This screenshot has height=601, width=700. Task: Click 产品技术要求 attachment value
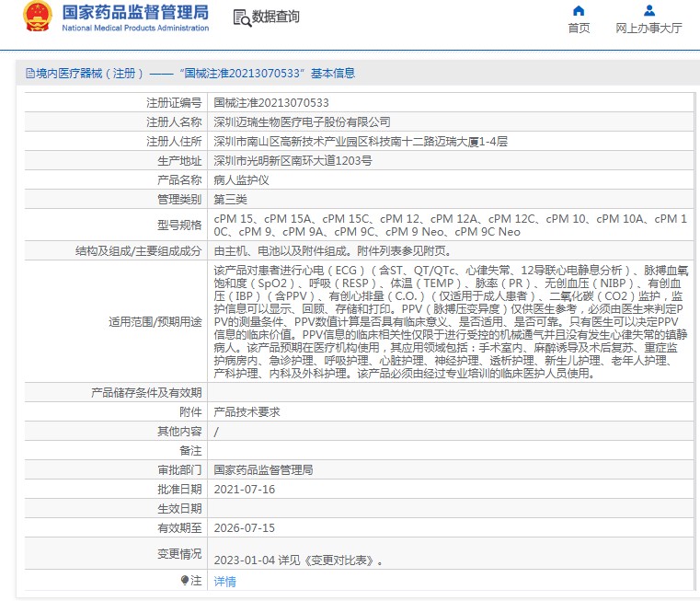coord(247,412)
